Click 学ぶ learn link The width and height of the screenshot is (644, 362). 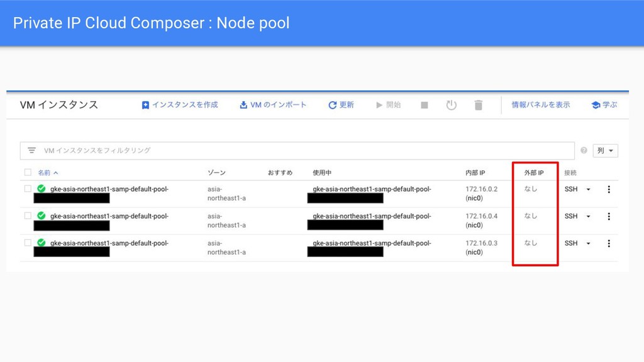609,105
